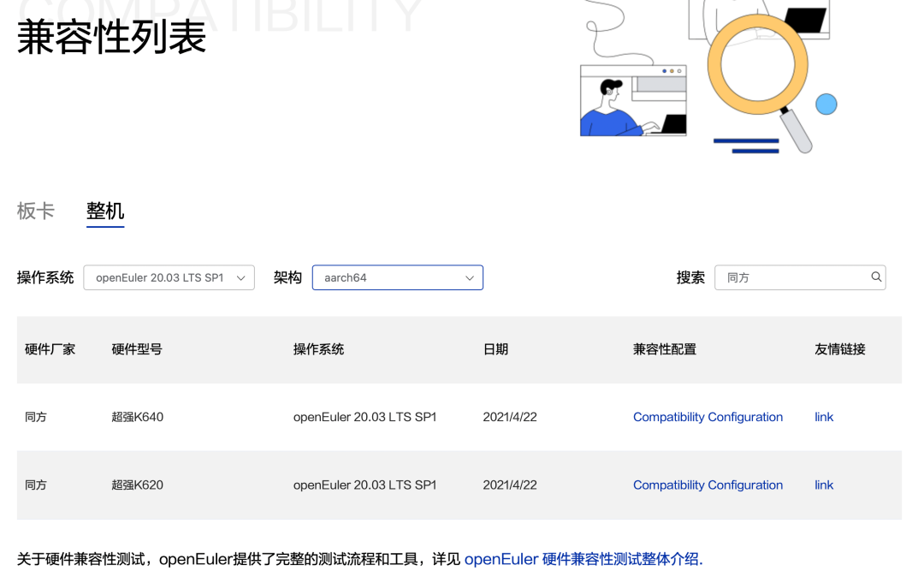The width and height of the screenshot is (924, 571).
Task: Click the 兼容性列表 page heading
Action: coord(111,37)
